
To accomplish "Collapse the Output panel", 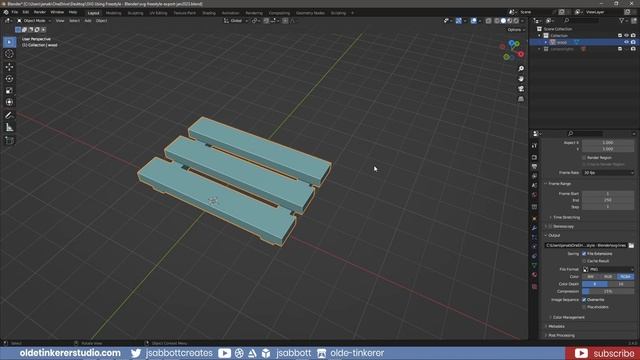I will pos(554,236).
